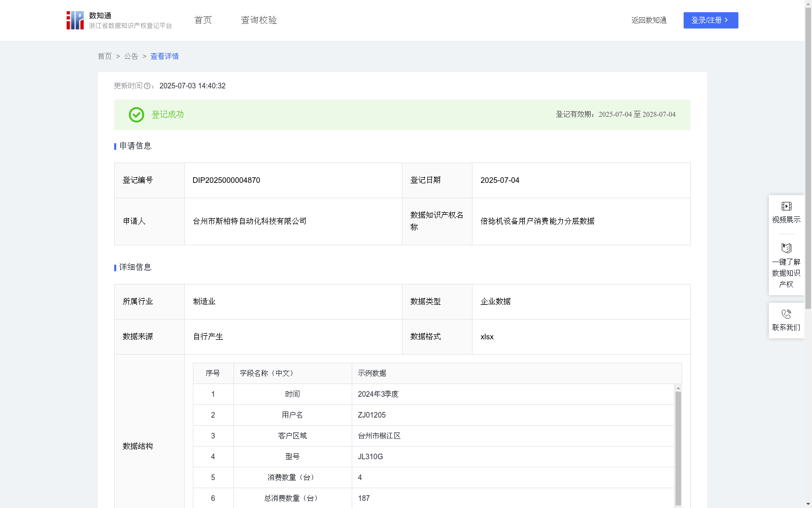Select registration number DIP2025000004870
The height and width of the screenshot is (508, 812).
coord(226,180)
